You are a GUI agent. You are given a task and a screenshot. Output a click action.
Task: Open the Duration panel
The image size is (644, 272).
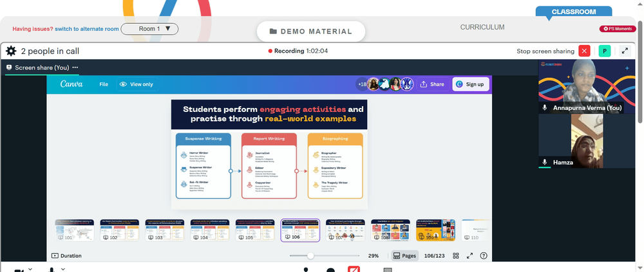pos(66,255)
